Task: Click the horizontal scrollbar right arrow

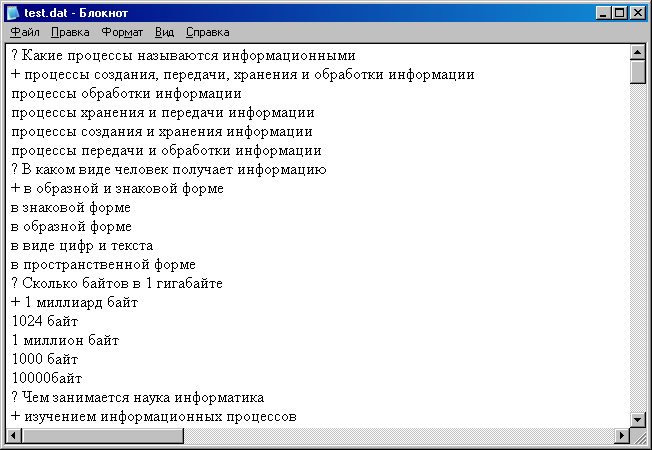Action: click(x=622, y=435)
